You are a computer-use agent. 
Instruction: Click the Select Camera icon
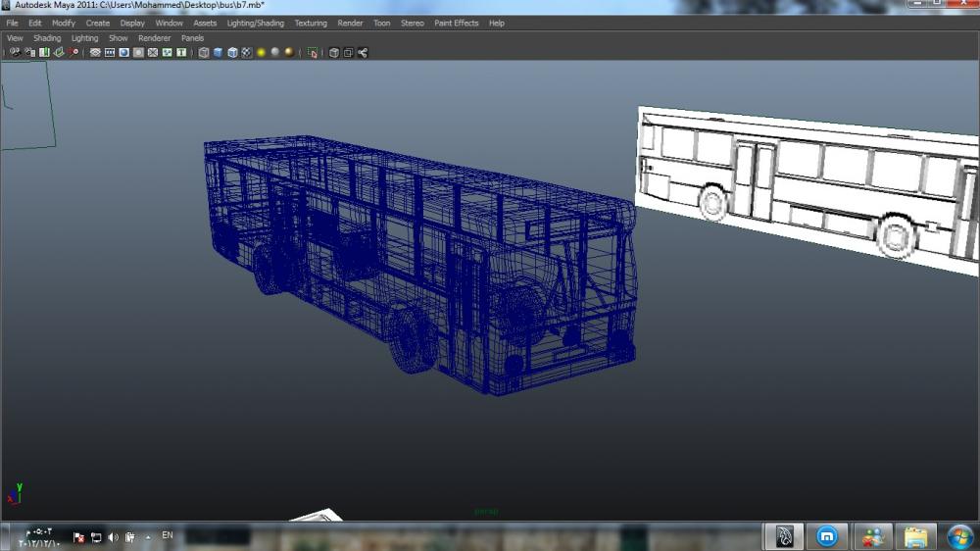pos(14,53)
